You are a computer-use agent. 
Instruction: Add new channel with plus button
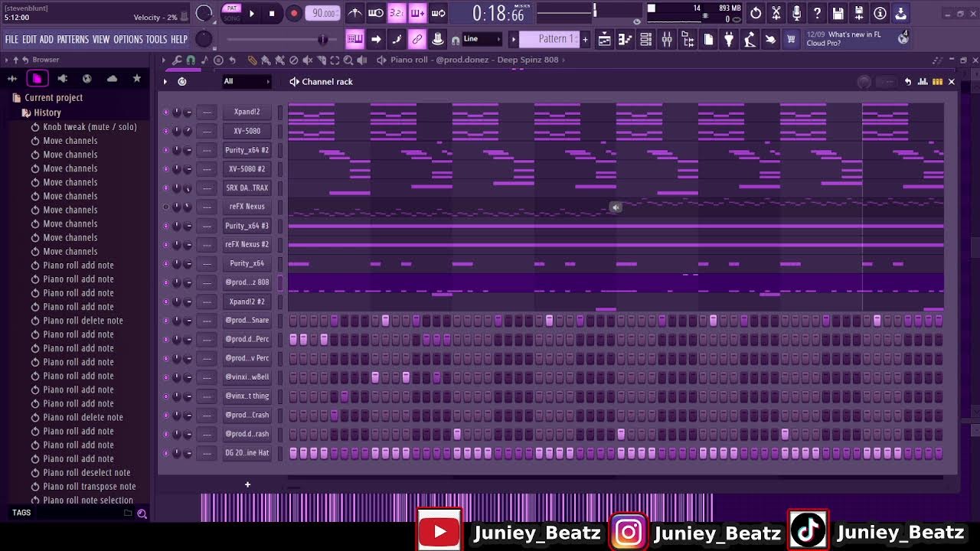(x=247, y=484)
